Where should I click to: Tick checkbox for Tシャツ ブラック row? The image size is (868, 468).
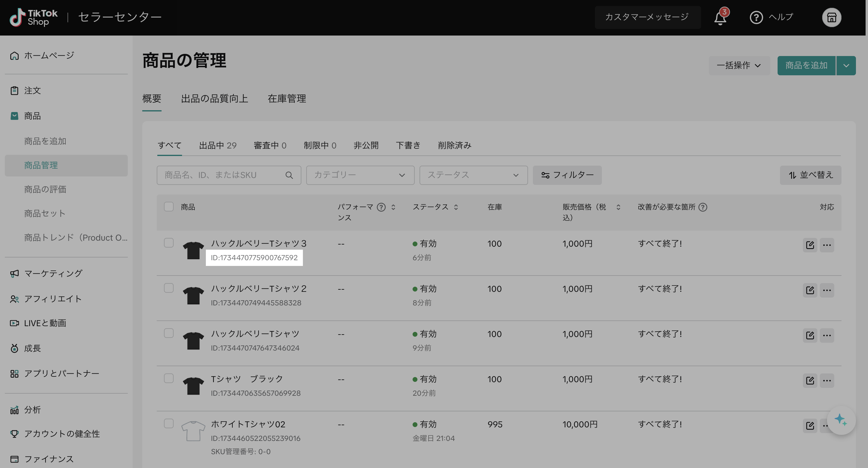(168, 378)
